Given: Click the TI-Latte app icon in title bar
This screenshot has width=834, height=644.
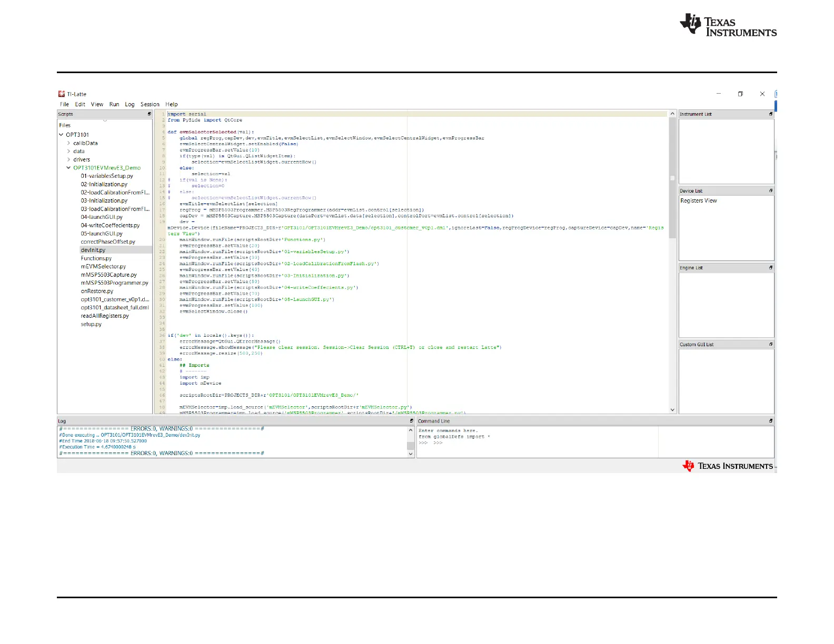Looking at the screenshot, I should 62,94.
